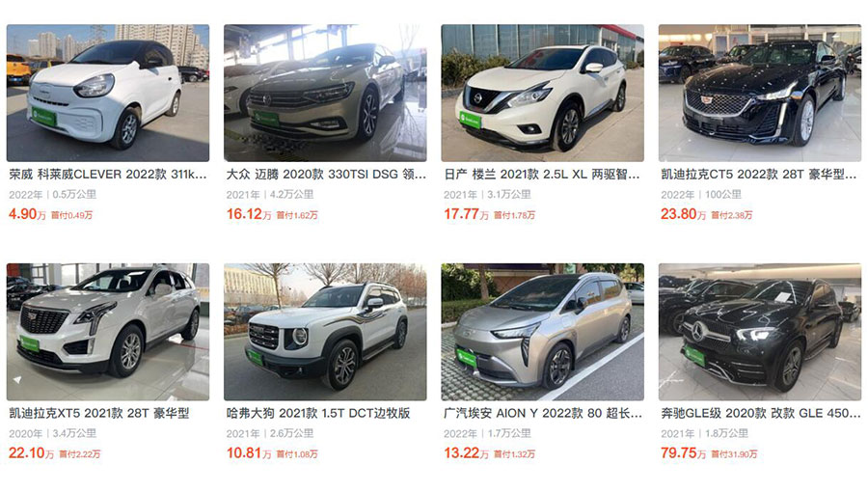Open the white Nissan Murano photo
The width and height of the screenshot is (868, 492).
pyautogui.click(x=542, y=93)
